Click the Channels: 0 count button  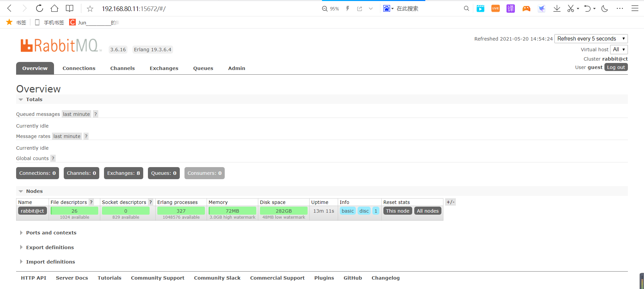coord(82,173)
